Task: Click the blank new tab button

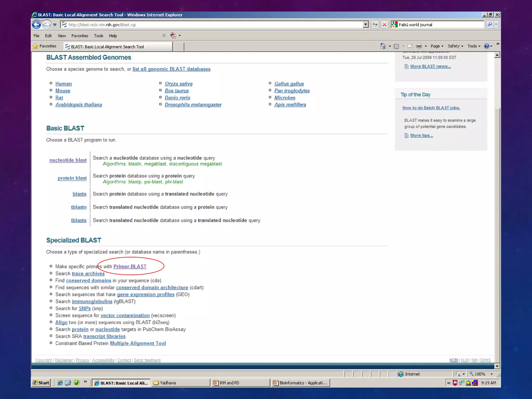Action: [178, 47]
